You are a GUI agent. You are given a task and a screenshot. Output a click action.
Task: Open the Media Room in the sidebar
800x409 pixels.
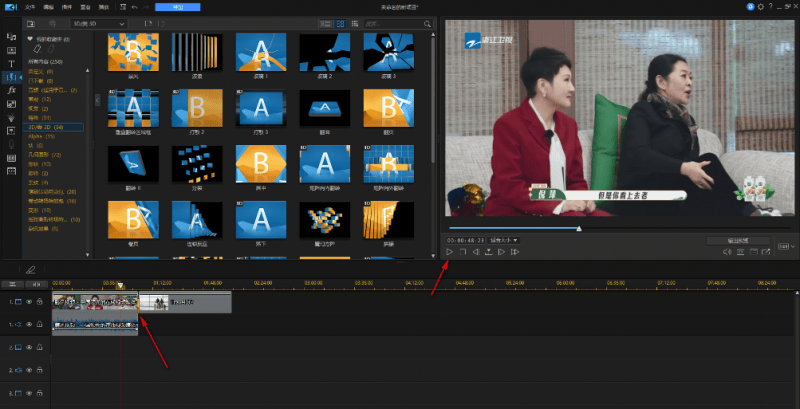tap(11, 35)
